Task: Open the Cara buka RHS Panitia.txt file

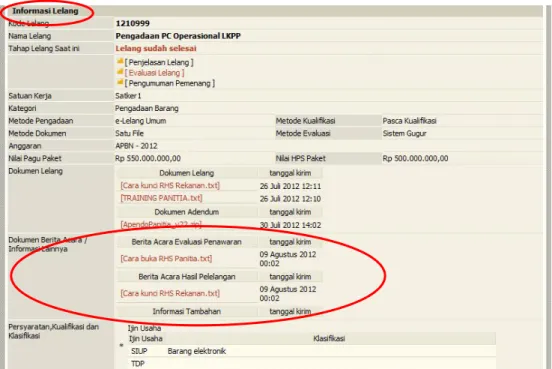Action: 166,259
